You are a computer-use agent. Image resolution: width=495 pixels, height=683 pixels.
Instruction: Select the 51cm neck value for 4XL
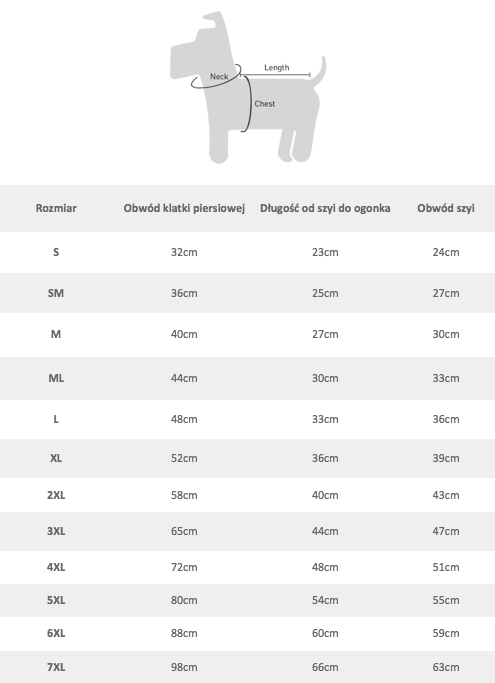pos(446,567)
